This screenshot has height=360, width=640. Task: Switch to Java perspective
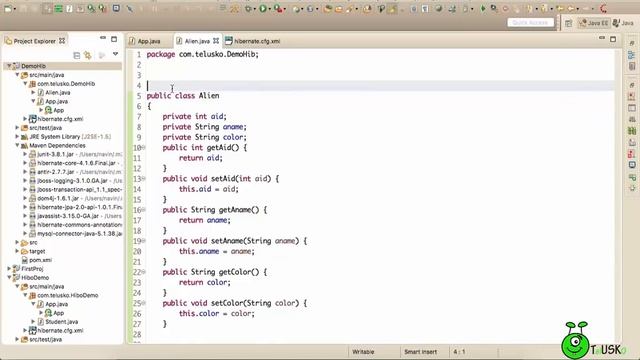(x=623, y=23)
